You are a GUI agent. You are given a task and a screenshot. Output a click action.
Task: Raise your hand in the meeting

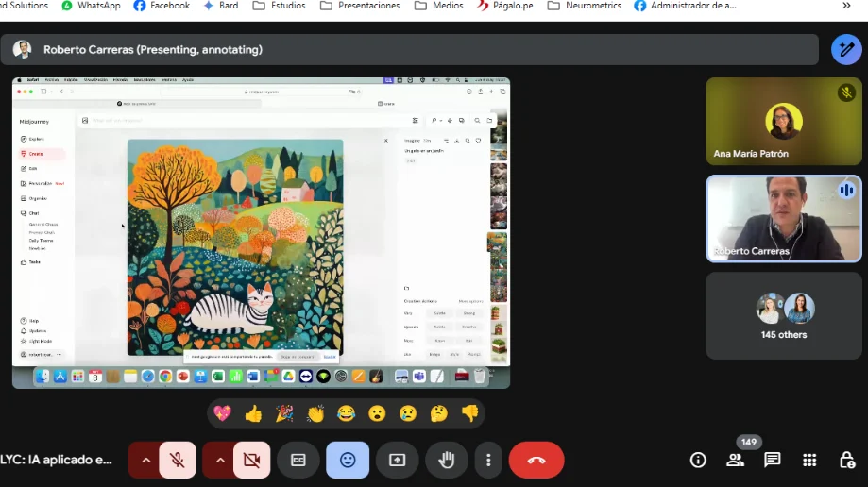pyautogui.click(x=447, y=460)
